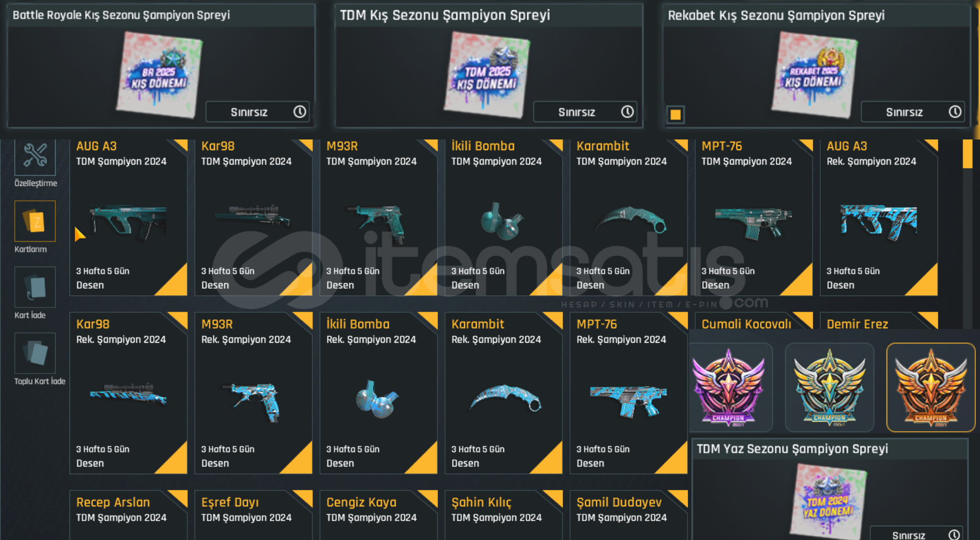Click clock icon on TDM Kış spray

627,111
